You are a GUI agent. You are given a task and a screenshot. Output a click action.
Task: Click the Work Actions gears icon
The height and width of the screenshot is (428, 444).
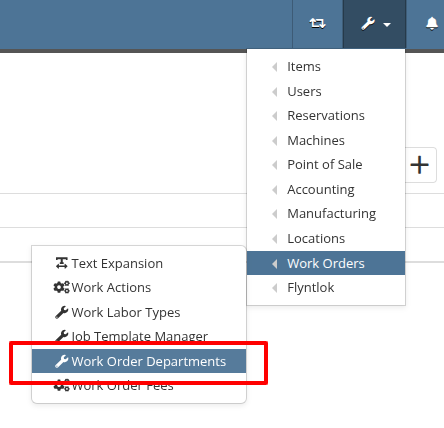tap(62, 287)
